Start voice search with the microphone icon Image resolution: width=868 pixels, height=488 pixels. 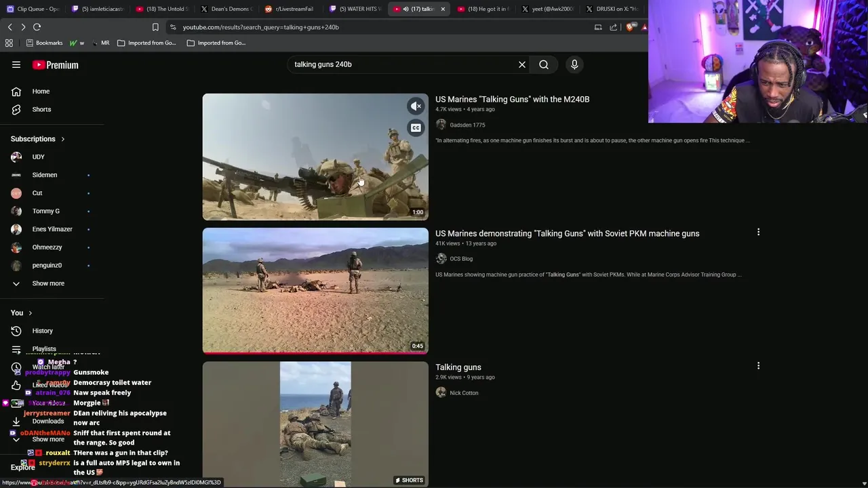[x=574, y=64]
